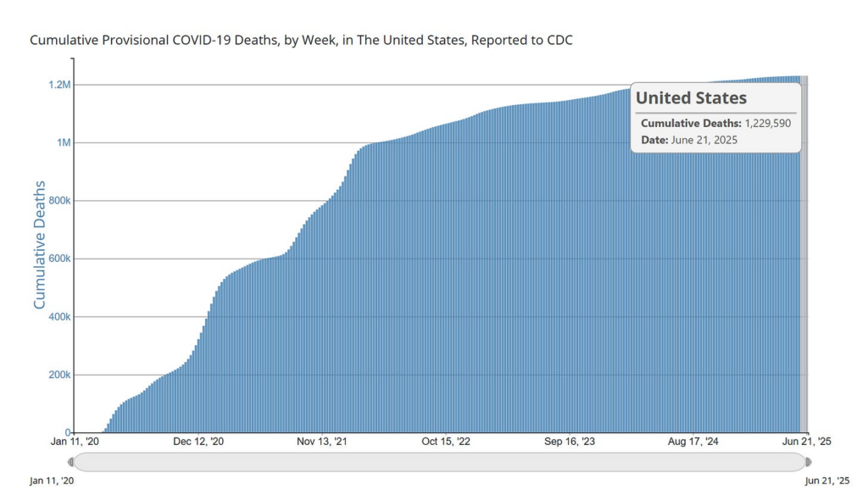The width and height of the screenshot is (868, 501).
Task: Click the chart title text
Action: click(x=301, y=38)
